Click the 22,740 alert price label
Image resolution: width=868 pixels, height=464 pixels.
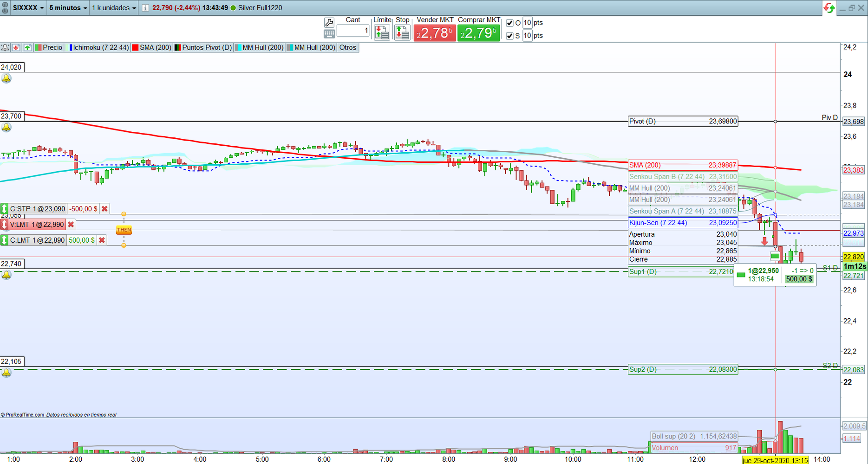[12, 264]
